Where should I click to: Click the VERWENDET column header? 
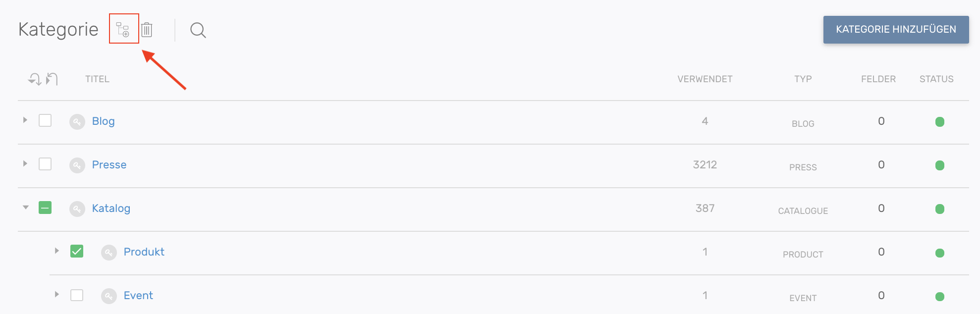pos(705,79)
